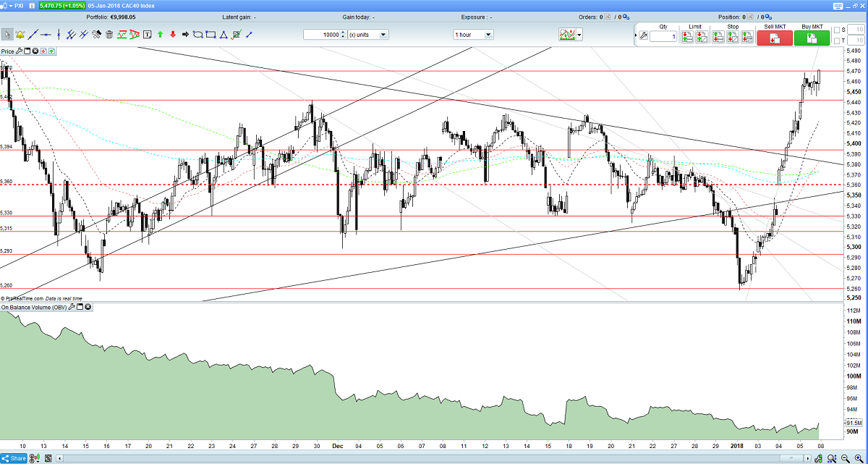Select the trend line drawing tool
The height and width of the screenshot is (464, 868).
(33, 34)
